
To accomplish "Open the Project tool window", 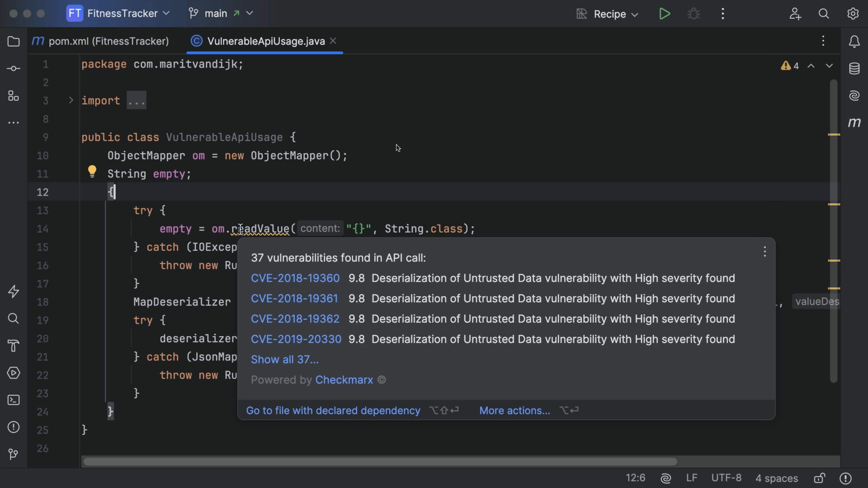I will [14, 41].
